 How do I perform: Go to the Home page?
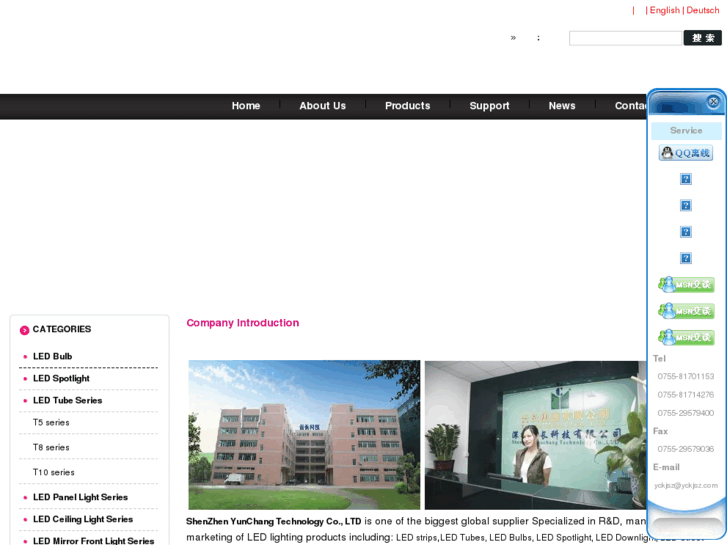246,106
